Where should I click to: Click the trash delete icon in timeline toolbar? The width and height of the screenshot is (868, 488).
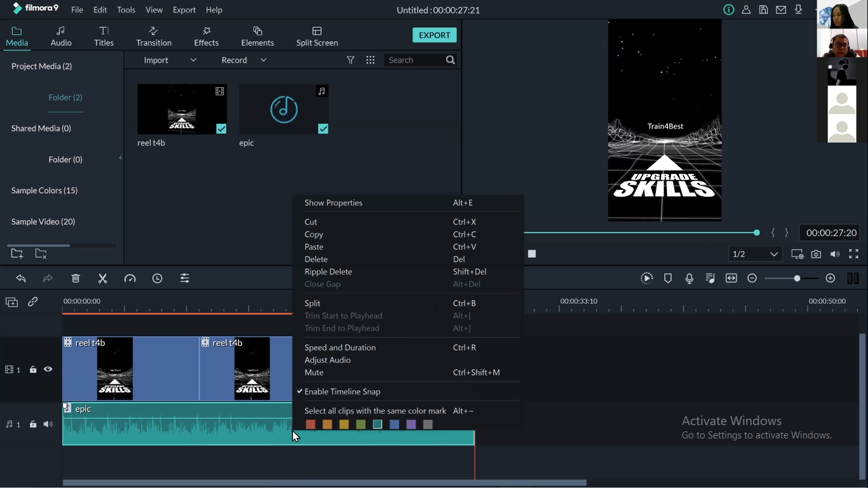[x=76, y=278]
